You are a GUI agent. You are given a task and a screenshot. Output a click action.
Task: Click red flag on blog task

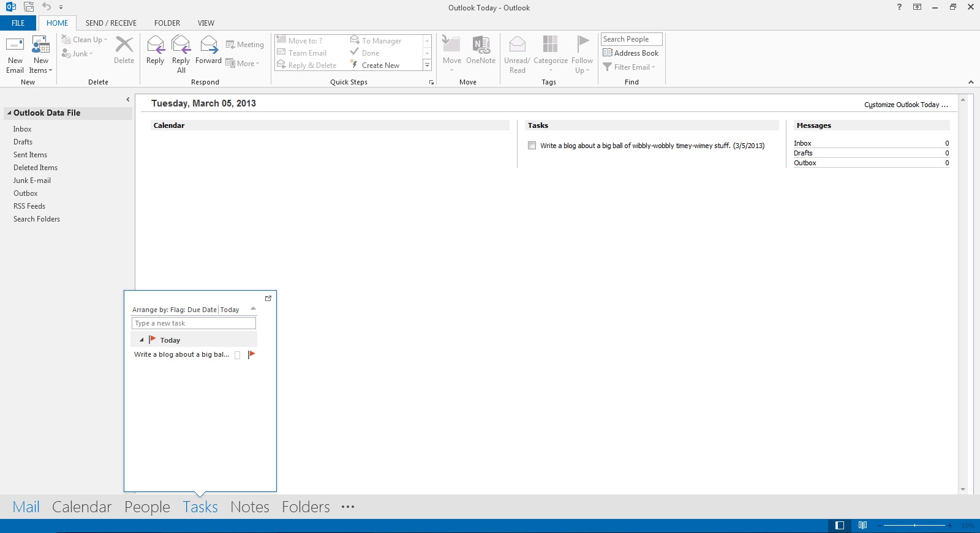pos(251,355)
